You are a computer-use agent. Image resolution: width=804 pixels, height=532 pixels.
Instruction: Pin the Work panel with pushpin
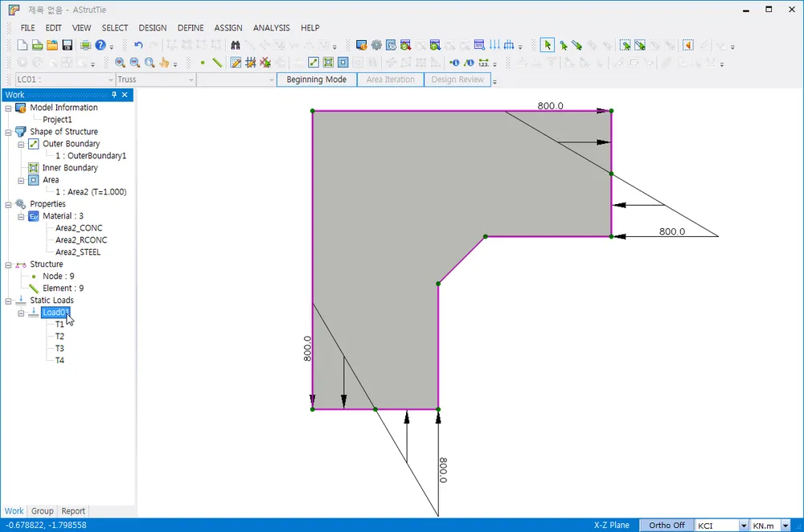pyautogui.click(x=114, y=94)
